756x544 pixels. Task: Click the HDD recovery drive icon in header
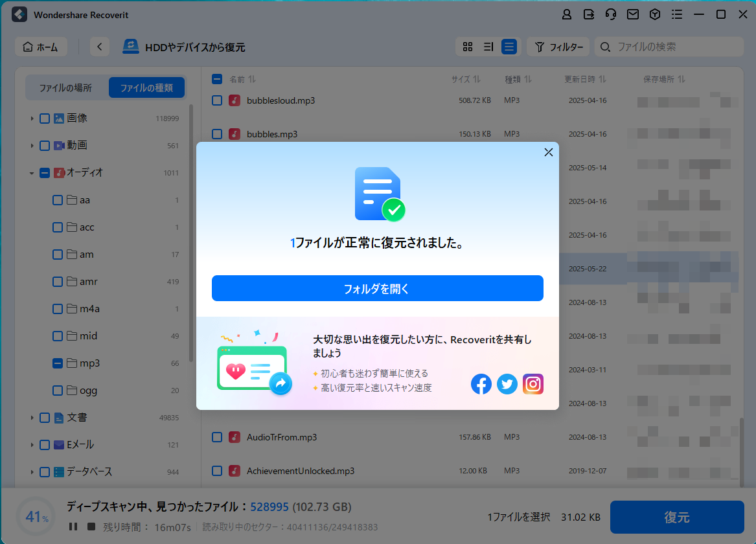[131, 47]
